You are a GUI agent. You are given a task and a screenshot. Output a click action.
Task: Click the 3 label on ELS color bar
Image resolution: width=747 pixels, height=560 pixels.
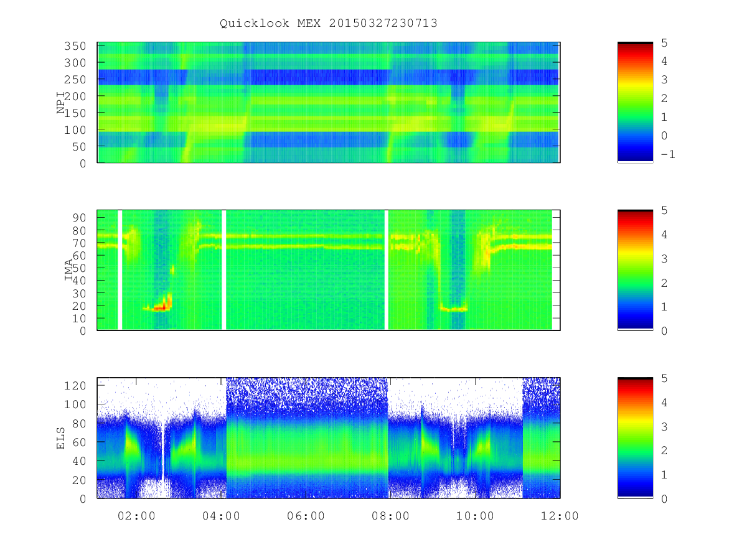pos(664,426)
